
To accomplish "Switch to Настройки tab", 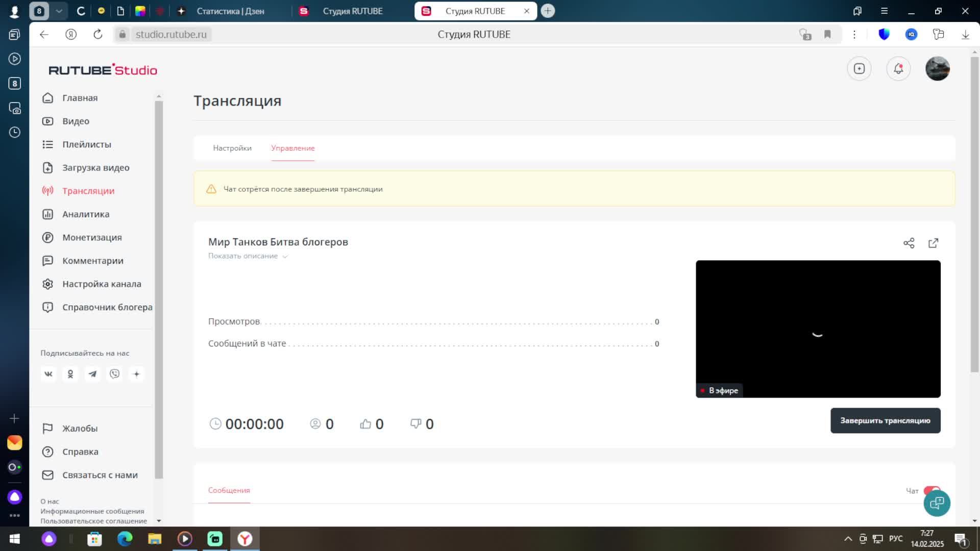I will (x=232, y=148).
